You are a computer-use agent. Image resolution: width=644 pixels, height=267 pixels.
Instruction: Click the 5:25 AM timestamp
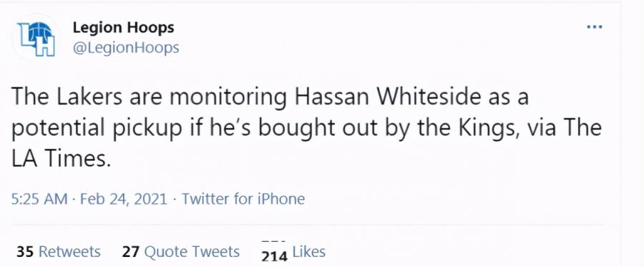tap(39, 199)
